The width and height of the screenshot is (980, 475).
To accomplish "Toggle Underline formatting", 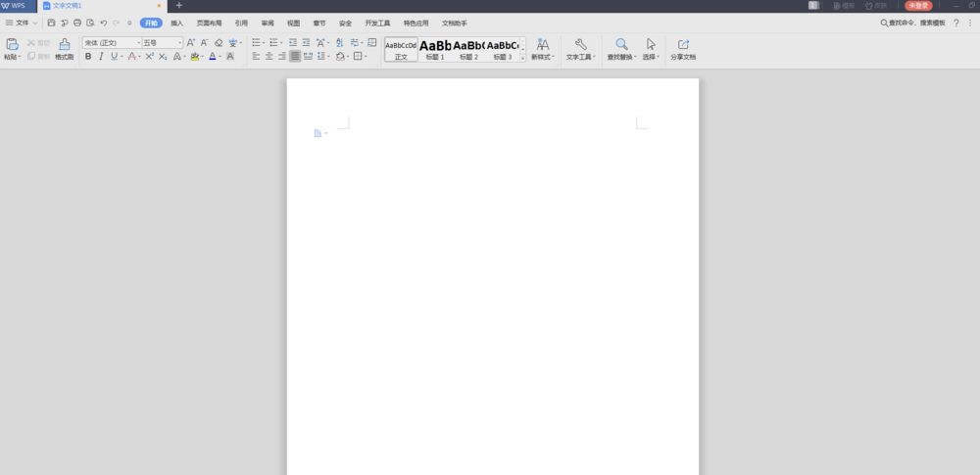I will (114, 56).
